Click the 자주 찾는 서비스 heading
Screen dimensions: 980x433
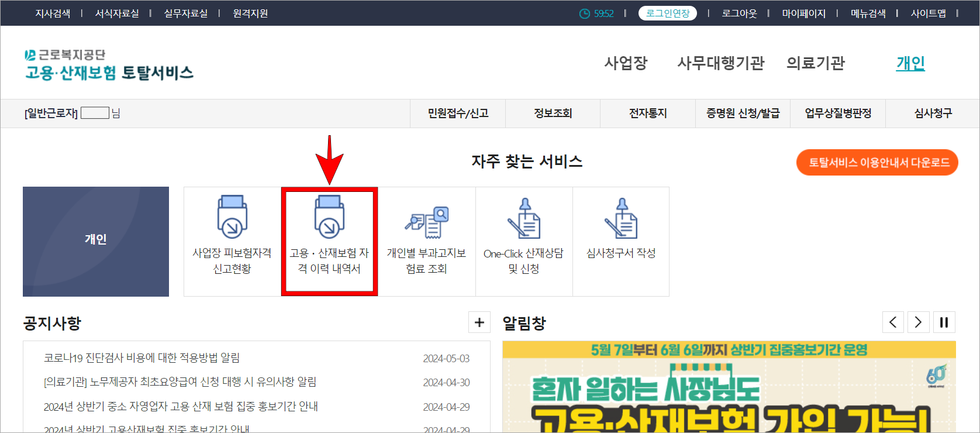click(527, 161)
